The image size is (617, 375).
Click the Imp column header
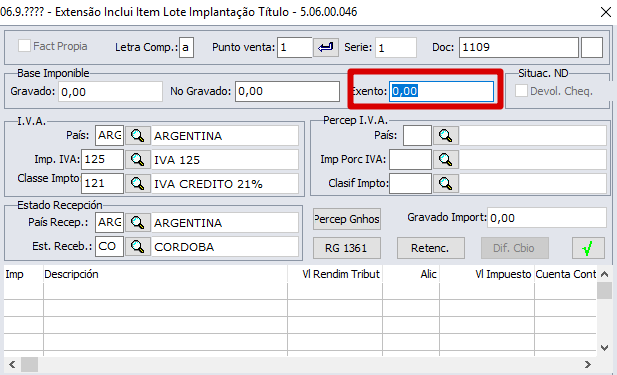(x=23, y=274)
